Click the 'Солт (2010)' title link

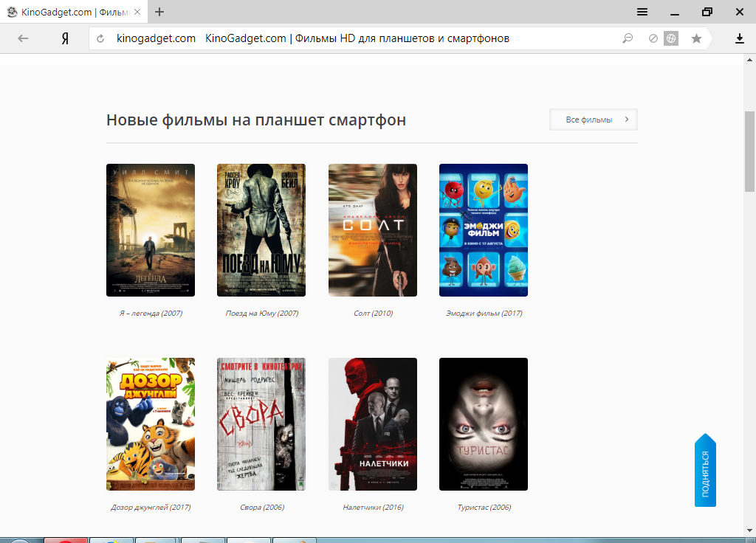[x=373, y=313]
